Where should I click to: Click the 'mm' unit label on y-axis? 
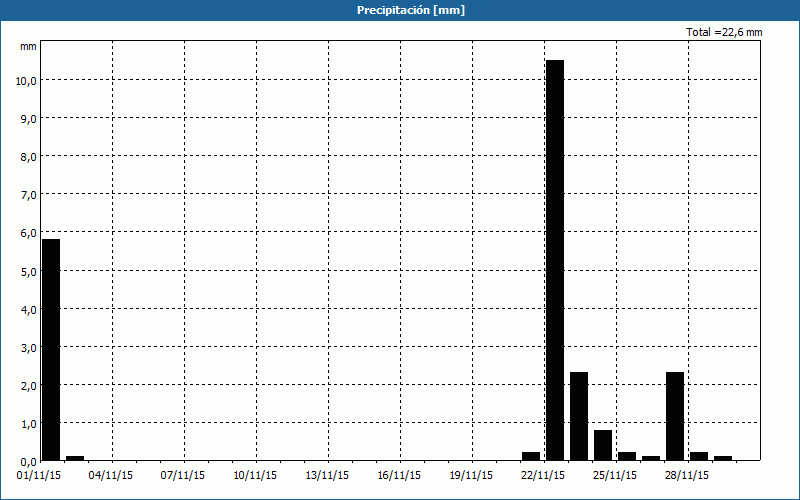(28, 46)
